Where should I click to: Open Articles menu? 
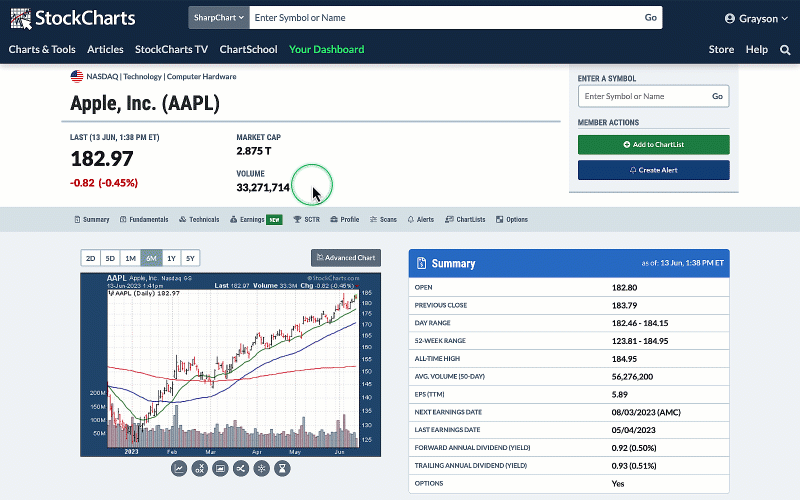coord(105,49)
